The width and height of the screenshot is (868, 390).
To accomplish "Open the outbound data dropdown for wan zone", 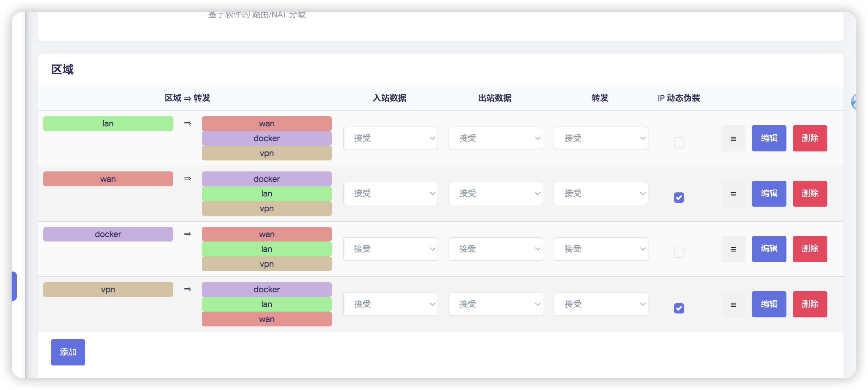I will tap(495, 194).
